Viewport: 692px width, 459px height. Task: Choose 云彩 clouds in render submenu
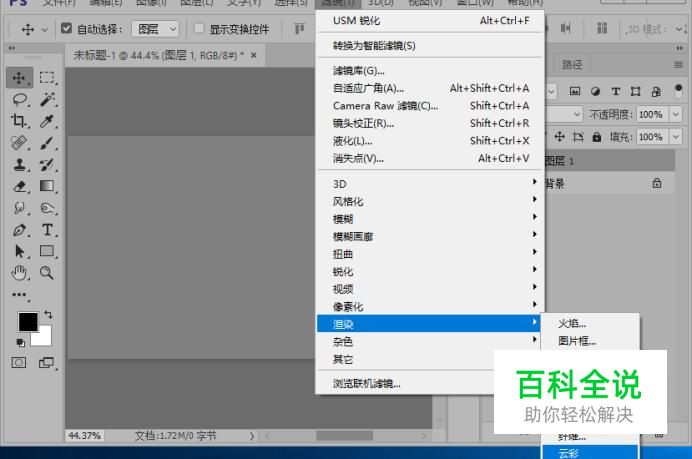590,453
